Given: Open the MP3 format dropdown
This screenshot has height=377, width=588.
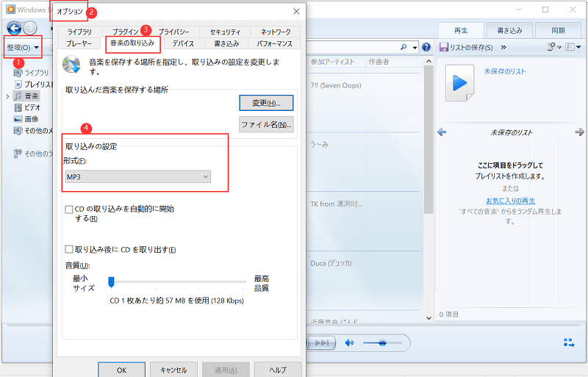Looking at the screenshot, I should pyautogui.click(x=137, y=176).
